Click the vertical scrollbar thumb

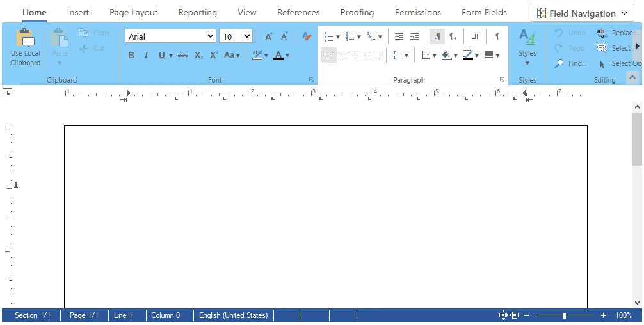click(637, 139)
